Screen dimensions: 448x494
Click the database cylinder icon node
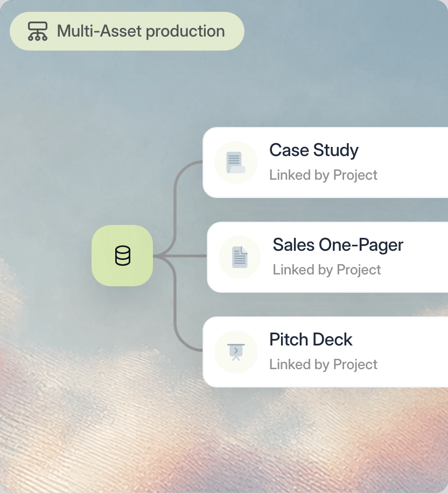(123, 256)
